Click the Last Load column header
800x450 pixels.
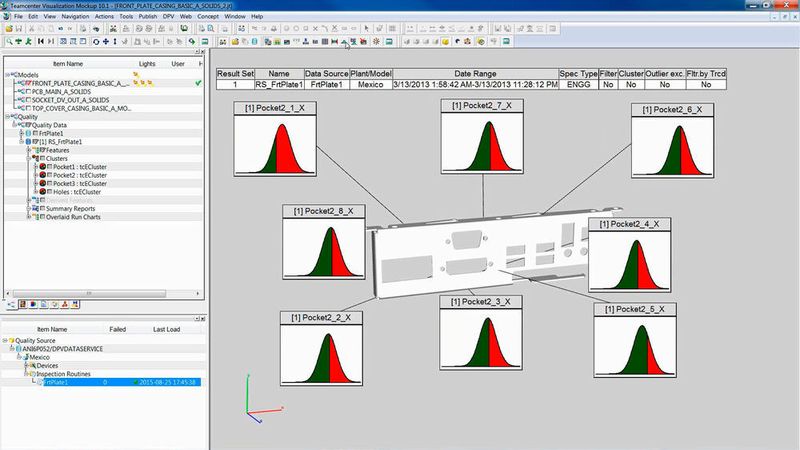tap(166, 330)
